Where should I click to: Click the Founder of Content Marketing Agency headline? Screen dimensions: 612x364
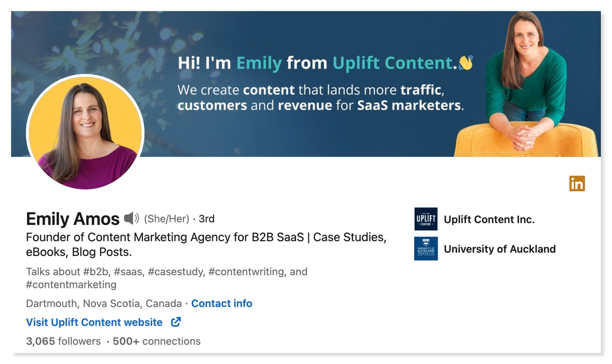pyautogui.click(x=206, y=244)
